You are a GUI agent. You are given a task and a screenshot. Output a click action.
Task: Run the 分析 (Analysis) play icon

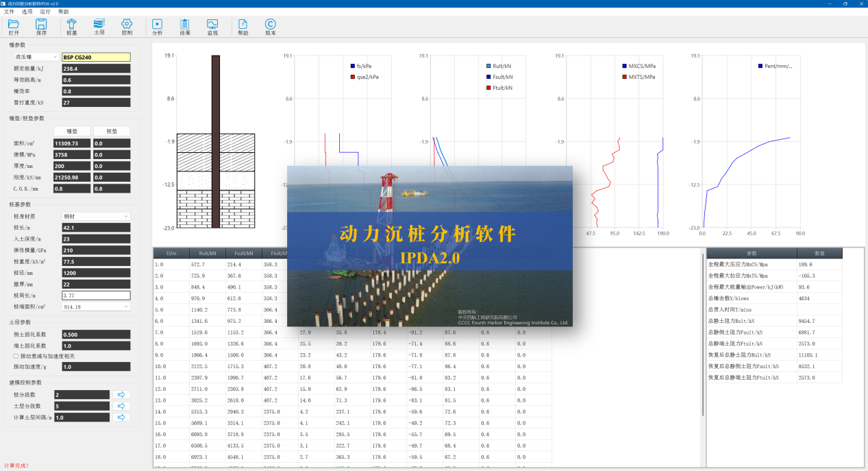[158, 24]
